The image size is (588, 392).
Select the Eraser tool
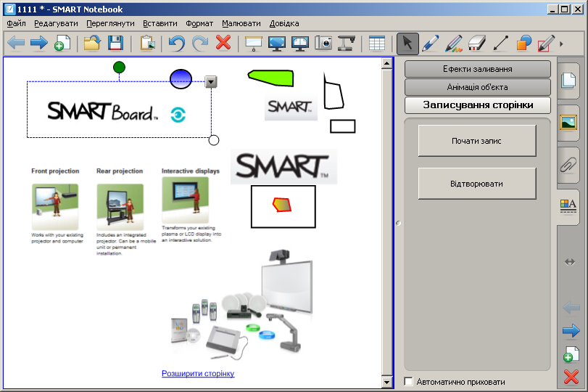[x=477, y=43]
